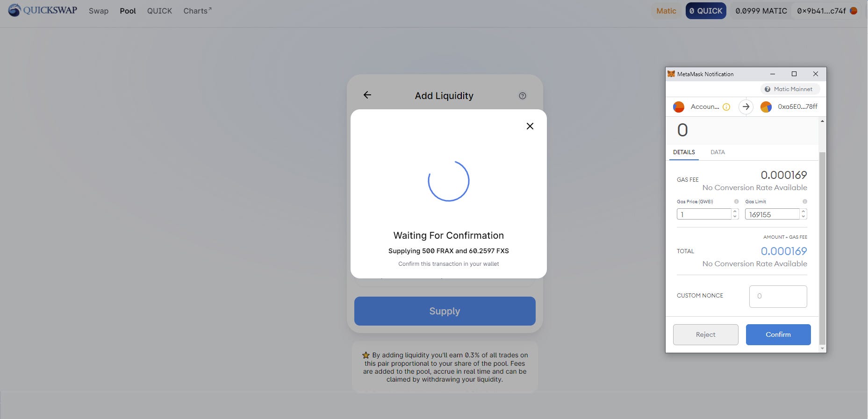Click the help question mark beside Add Liquidity
Screen dimensions: 868x419
[x=523, y=96]
